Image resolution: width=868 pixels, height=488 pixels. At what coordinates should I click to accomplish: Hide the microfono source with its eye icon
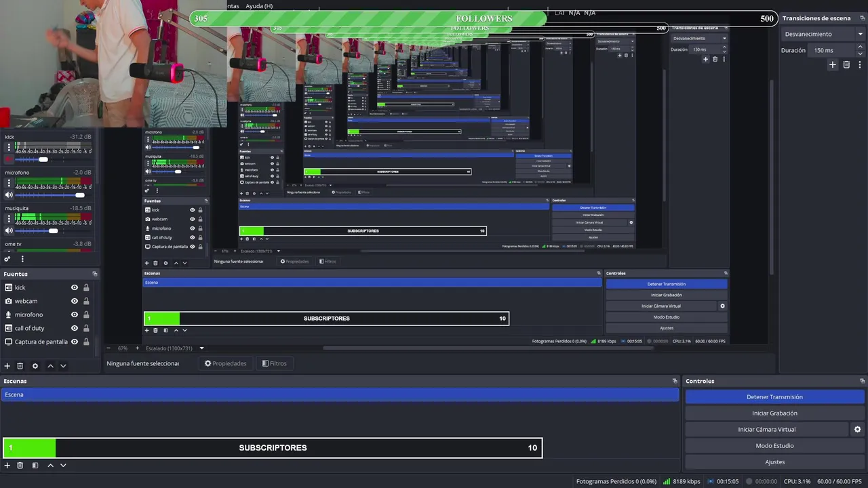(75, 314)
